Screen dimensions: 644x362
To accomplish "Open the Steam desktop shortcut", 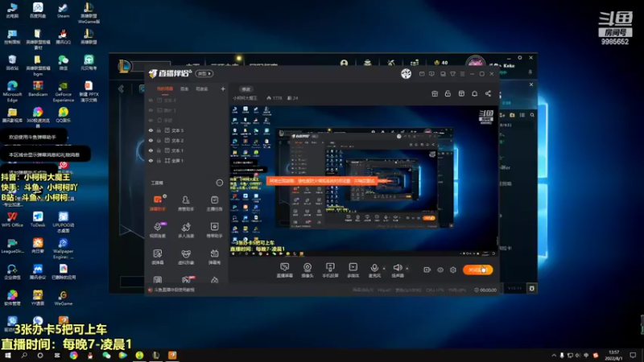I will point(63,10).
